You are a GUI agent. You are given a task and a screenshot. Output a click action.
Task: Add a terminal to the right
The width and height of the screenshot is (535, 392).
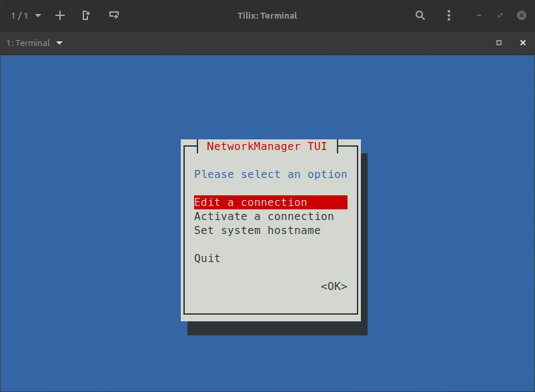[87, 15]
